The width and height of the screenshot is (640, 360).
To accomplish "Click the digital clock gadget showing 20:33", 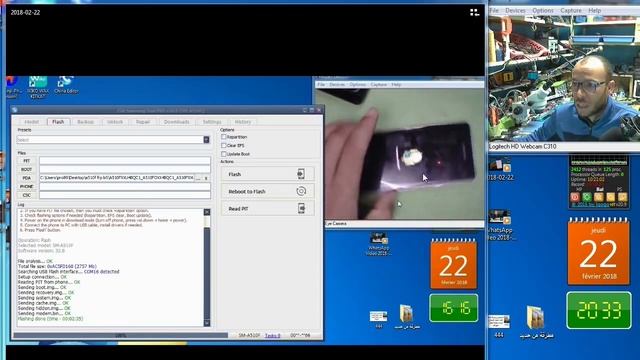I will pos(598,310).
